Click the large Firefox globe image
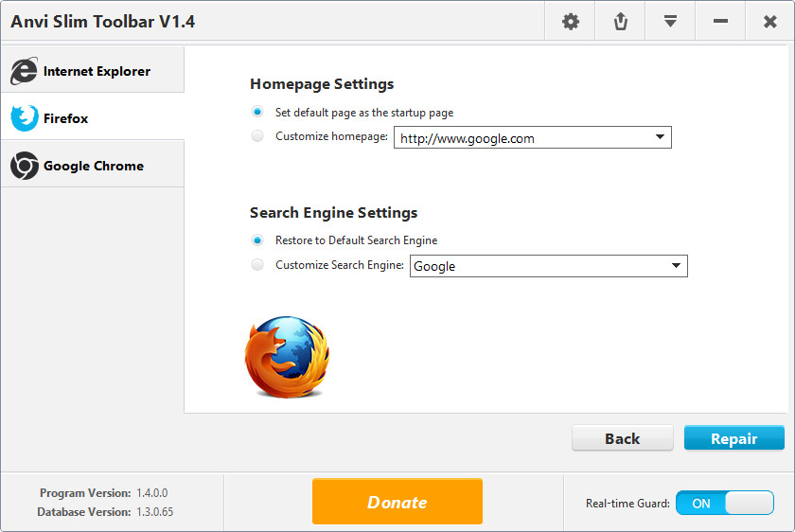 pyautogui.click(x=287, y=357)
